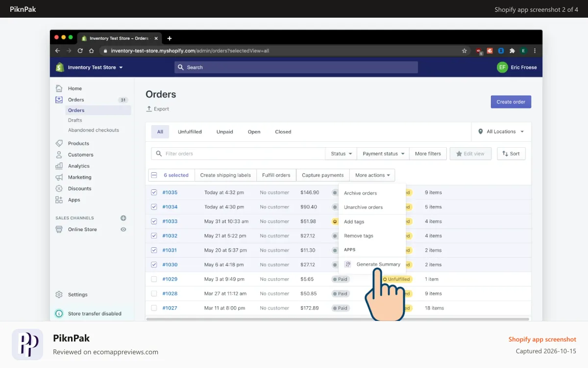Check order #1029
Viewport: 588px width, 368px height.
point(154,279)
